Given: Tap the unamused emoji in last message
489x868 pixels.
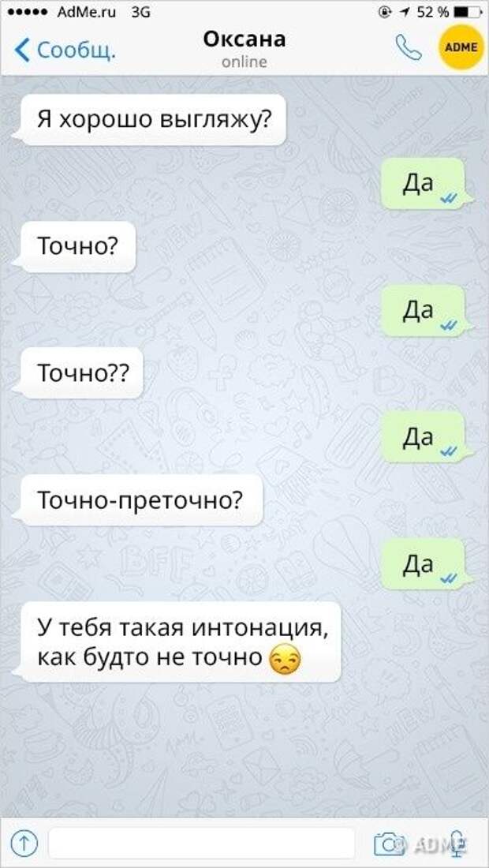Looking at the screenshot, I should point(284,659).
